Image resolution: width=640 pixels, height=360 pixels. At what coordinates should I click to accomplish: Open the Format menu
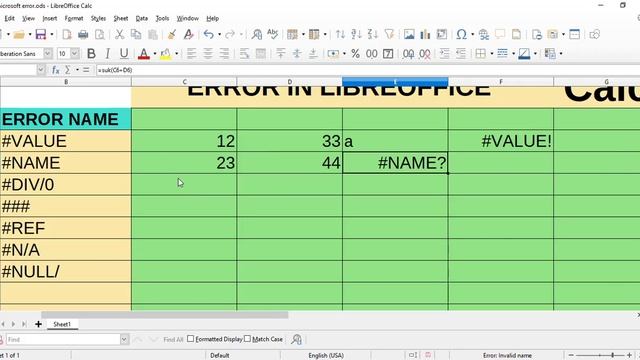[x=74, y=18]
